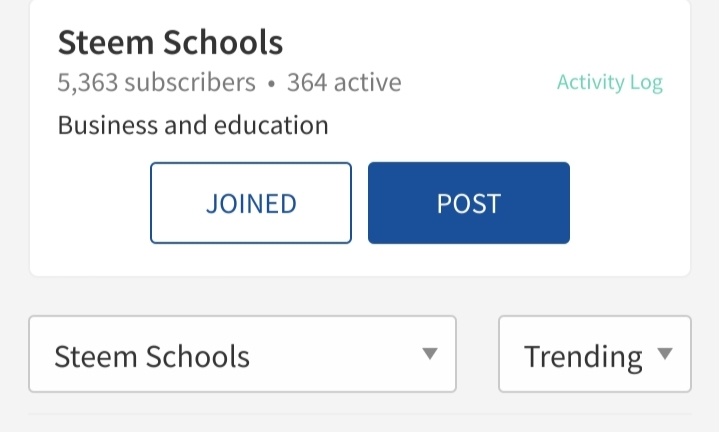Click the Business and education description

(x=193, y=125)
